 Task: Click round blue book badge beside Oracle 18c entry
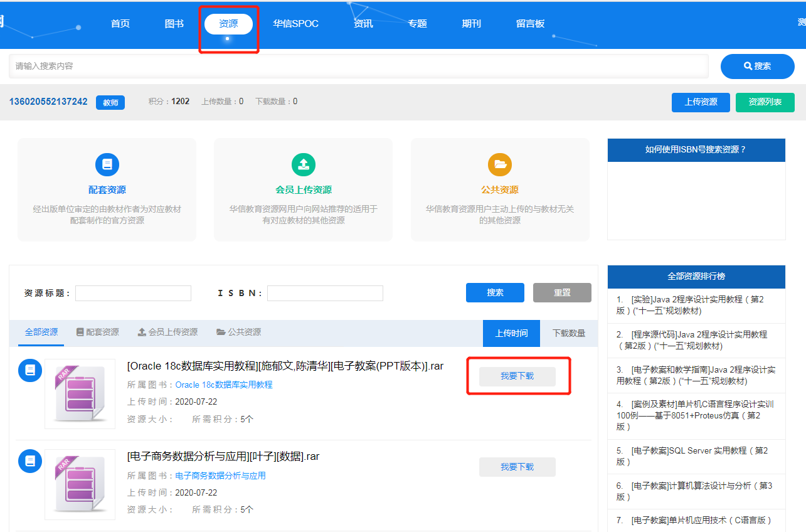click(29, 371)
